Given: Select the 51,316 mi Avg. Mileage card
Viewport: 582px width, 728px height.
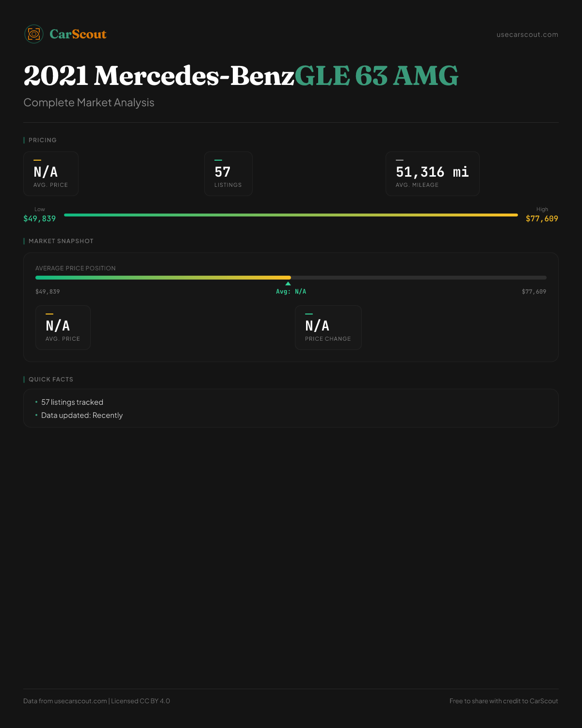Looking at the screenshot, I should pyautogui.click(x=433, y=174).
